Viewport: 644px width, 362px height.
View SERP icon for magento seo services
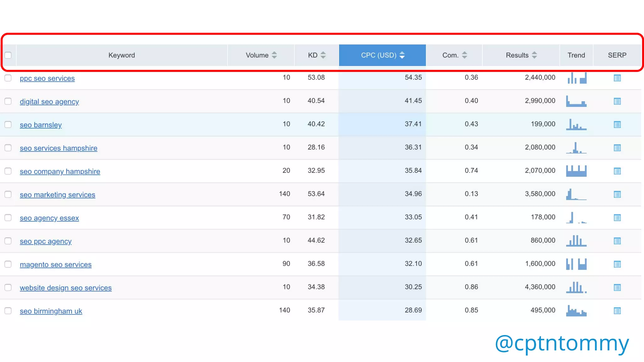click(x=617, y=264)
